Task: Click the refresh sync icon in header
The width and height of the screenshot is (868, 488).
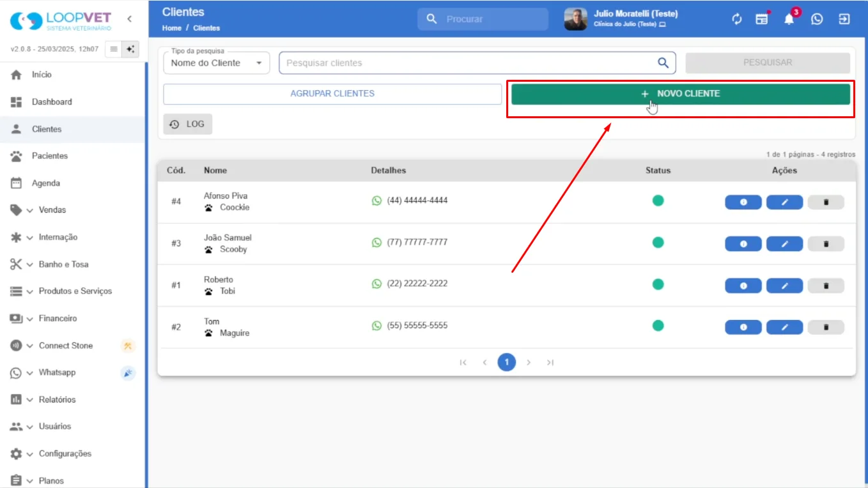Action: click(x=737, y=19)
